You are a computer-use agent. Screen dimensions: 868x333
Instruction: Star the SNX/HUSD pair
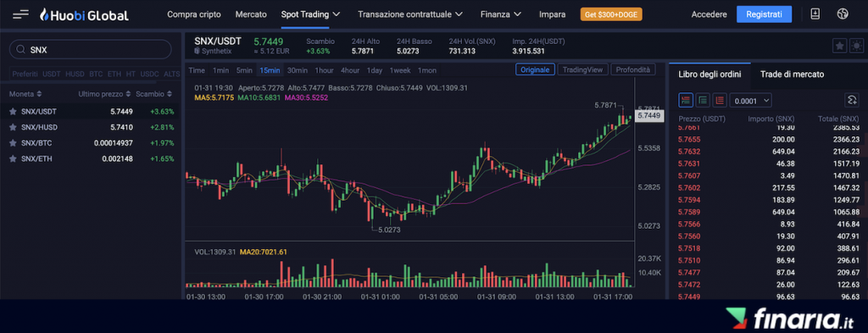[x=13, y=127]
